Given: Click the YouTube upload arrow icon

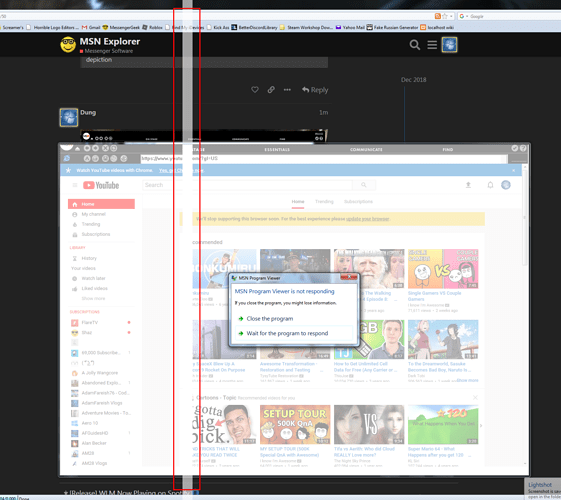Looking at the screenshot, I should 468,185.
